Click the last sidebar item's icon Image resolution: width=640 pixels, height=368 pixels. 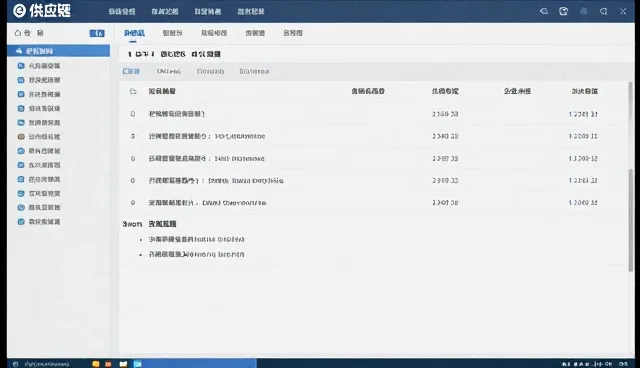pyautogui.click(x=21, y=222)
